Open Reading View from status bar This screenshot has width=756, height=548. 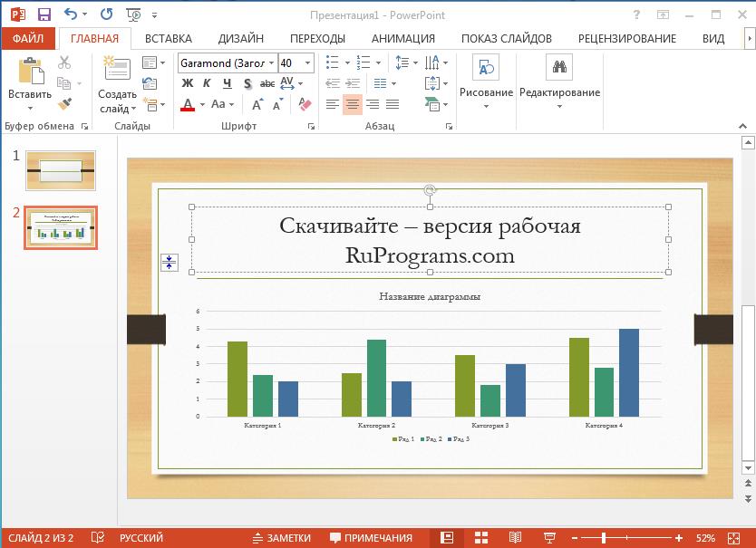[x=515, y=537]
